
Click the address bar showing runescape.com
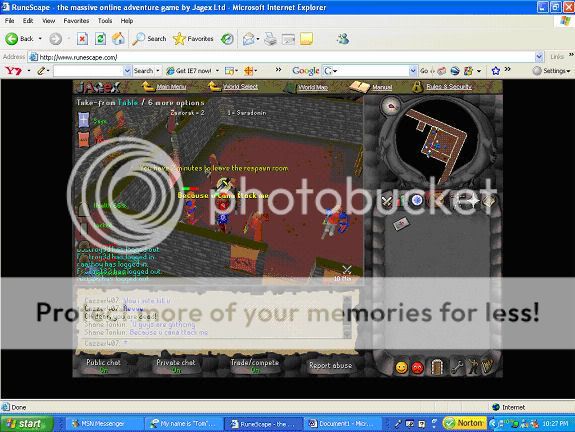coord(282,57)
